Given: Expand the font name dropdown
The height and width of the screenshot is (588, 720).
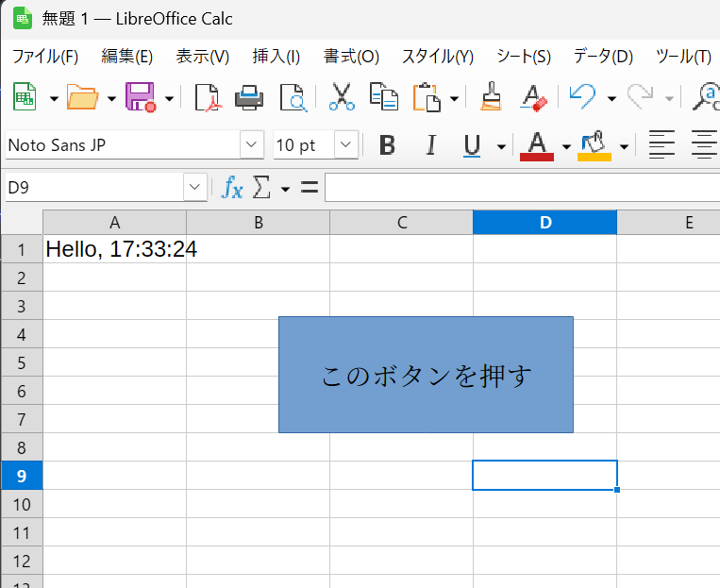Looking at the screenshot, I should click(x=252, y=145).
